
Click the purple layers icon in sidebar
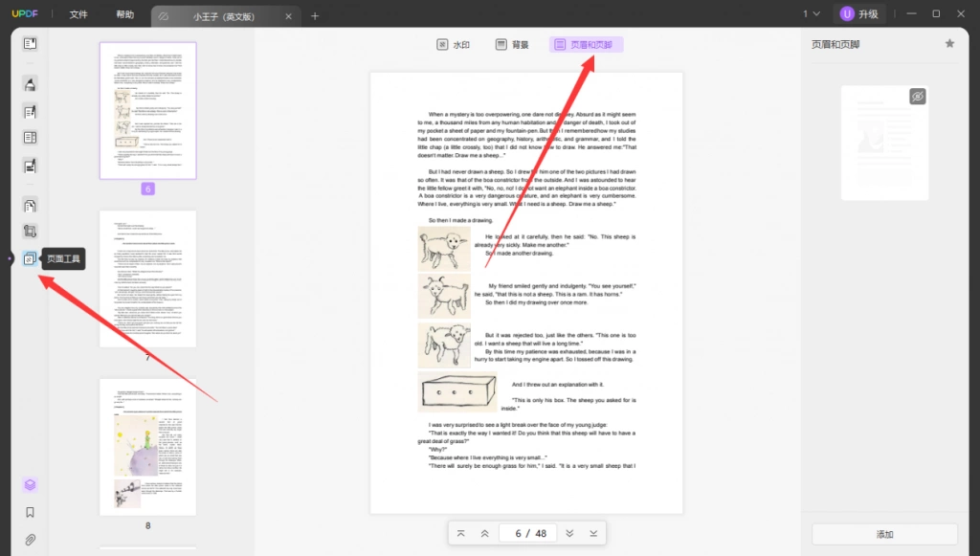(30, 485)
